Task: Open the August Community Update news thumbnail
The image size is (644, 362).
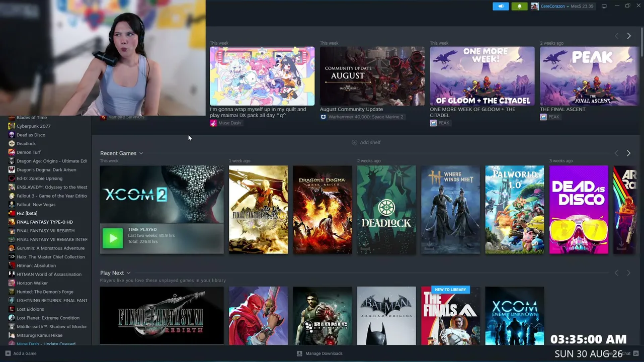Action: tap(372, 76)
